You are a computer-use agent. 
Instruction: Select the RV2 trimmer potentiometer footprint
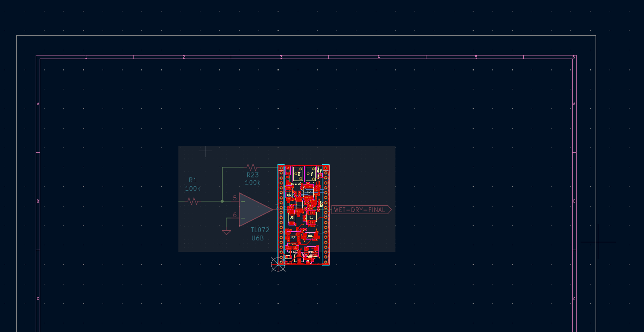click(298, 174)
